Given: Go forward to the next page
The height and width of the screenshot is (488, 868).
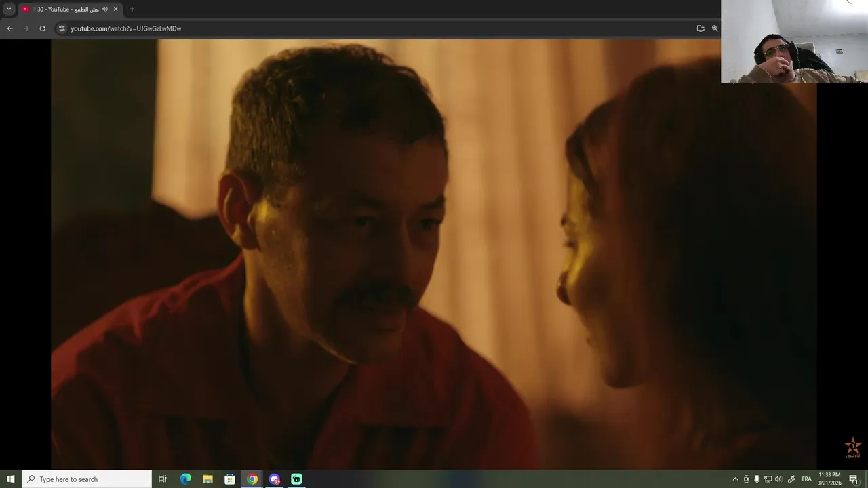Looking at the screenshot, I should [26, 28].
